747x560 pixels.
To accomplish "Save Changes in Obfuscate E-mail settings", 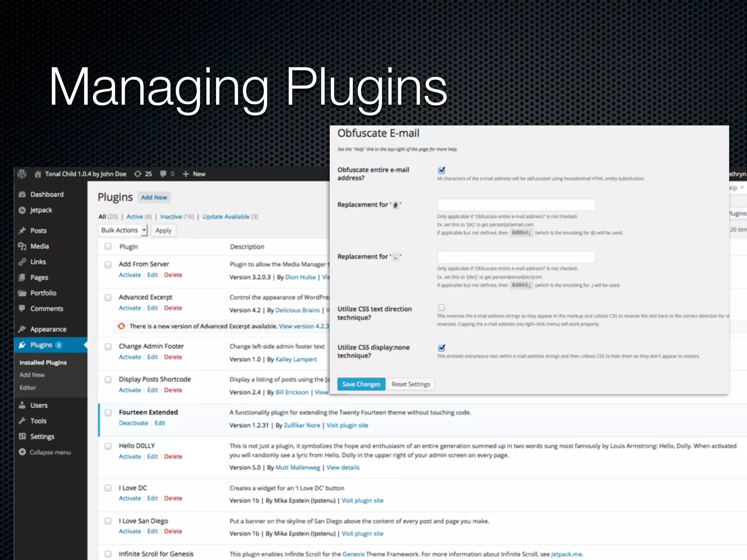I will pyautogui.click(x=361, y=384).
